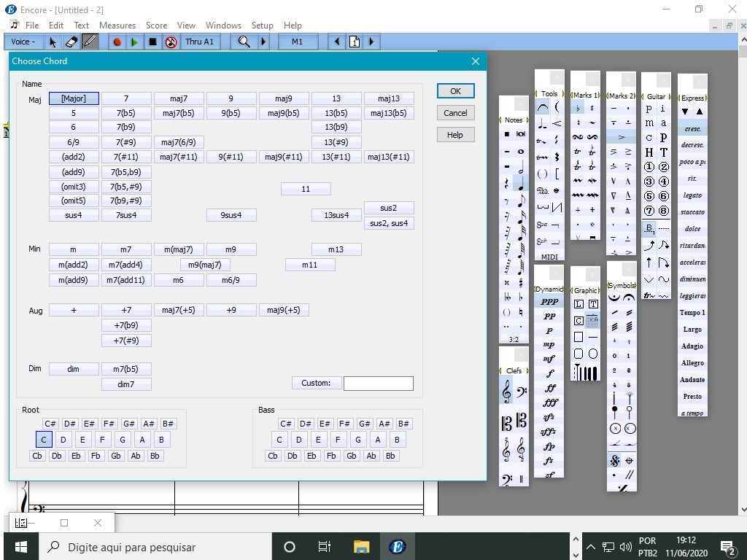Open the Setup menu
Image resolution: width=747 pixels, height=560 pixels.
tap(263, 26)
